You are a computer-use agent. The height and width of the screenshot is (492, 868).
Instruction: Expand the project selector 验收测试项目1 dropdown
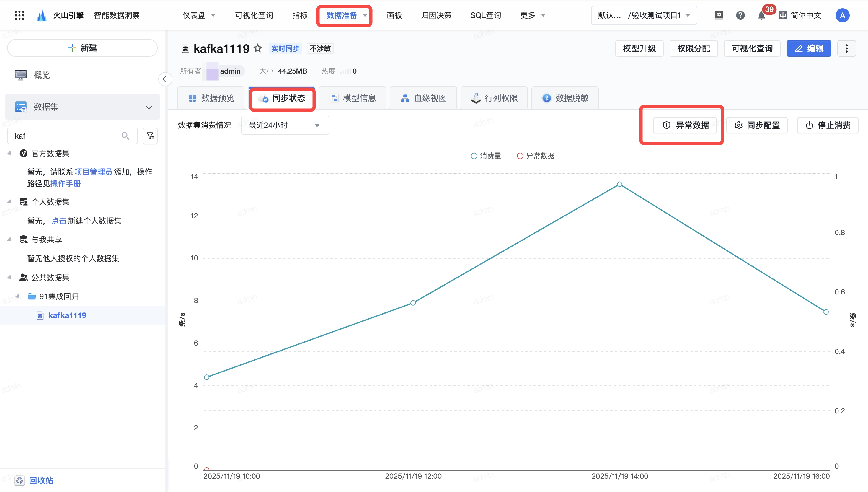coord(644,15)
